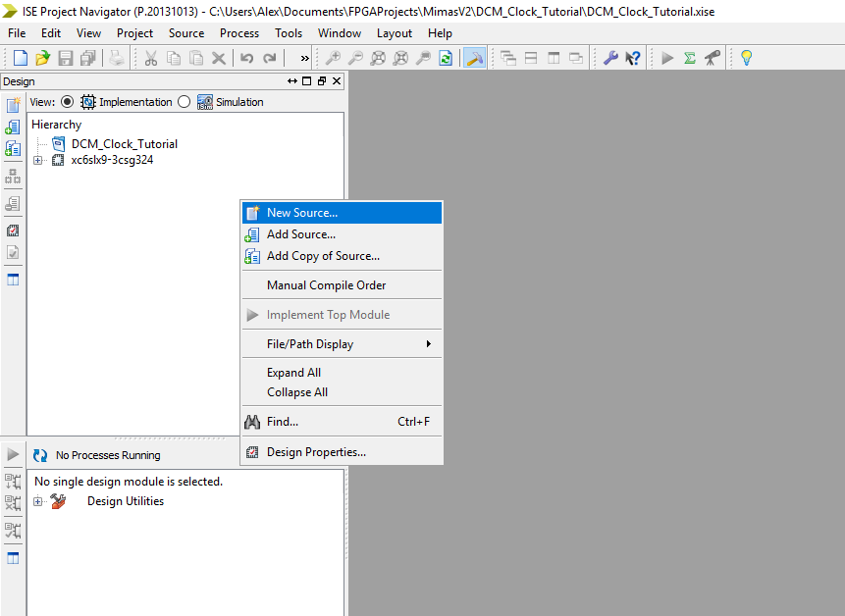Click the Refresh toolbar icon
Screen dimensions: 845x616
[x=446, y=58]
